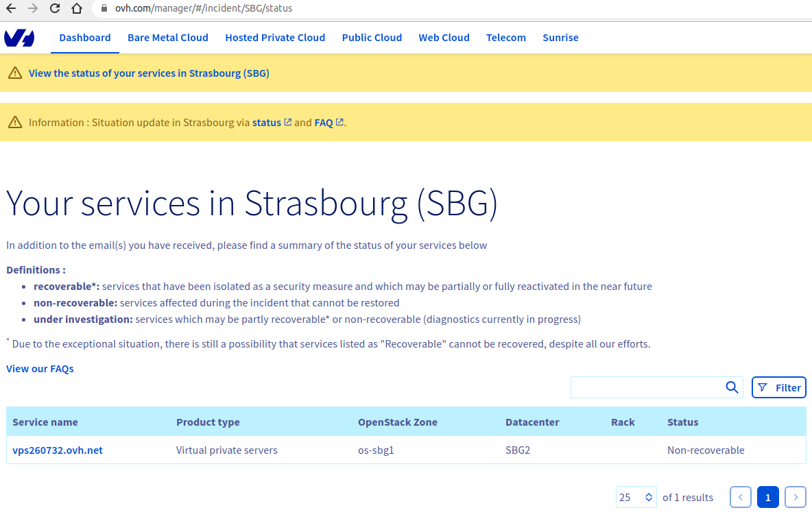Open the 25 results-per-page dropdown
Image resolution: width=812 pixels, height=521 pixels.
pyautogui.click(x=636, y=497)
